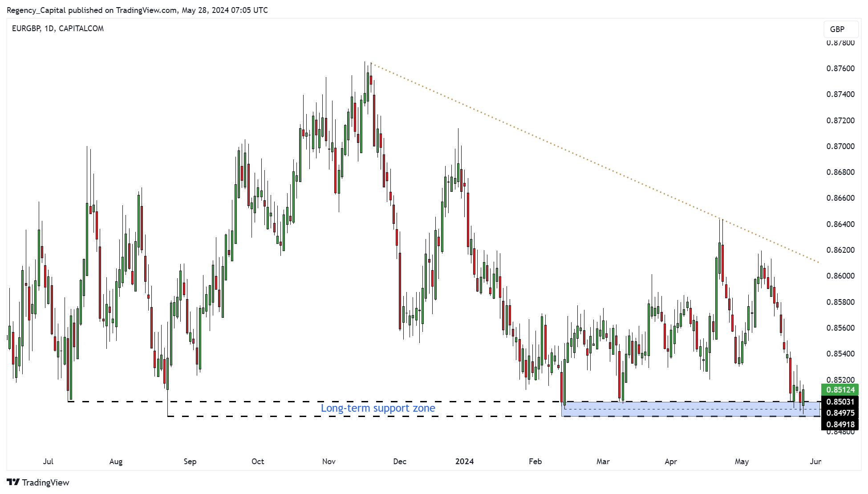Click the GBP currency button

tap(840, 29)
